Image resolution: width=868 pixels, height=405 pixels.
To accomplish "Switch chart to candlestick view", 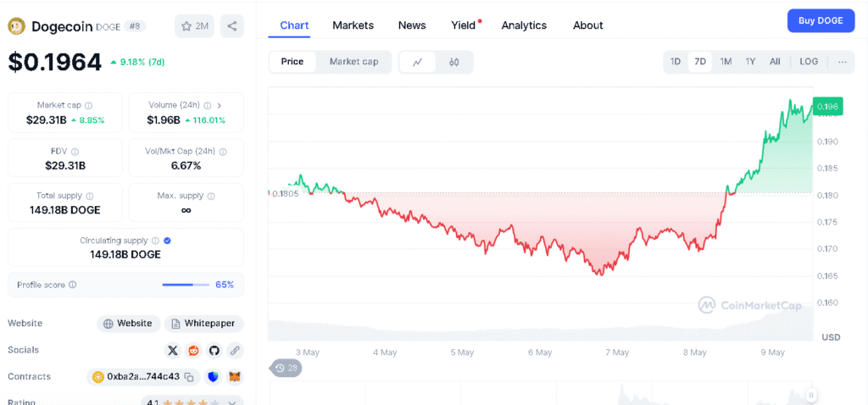I will point(454,62).
